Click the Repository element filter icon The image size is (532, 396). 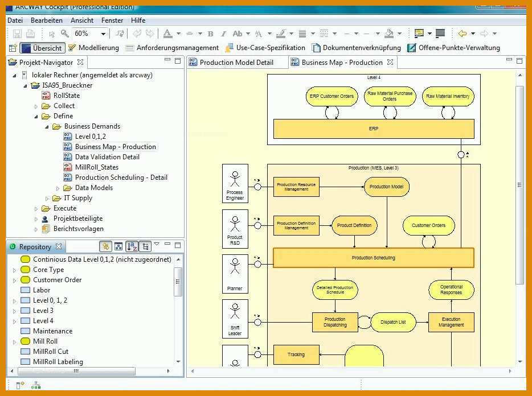point(118,246)
